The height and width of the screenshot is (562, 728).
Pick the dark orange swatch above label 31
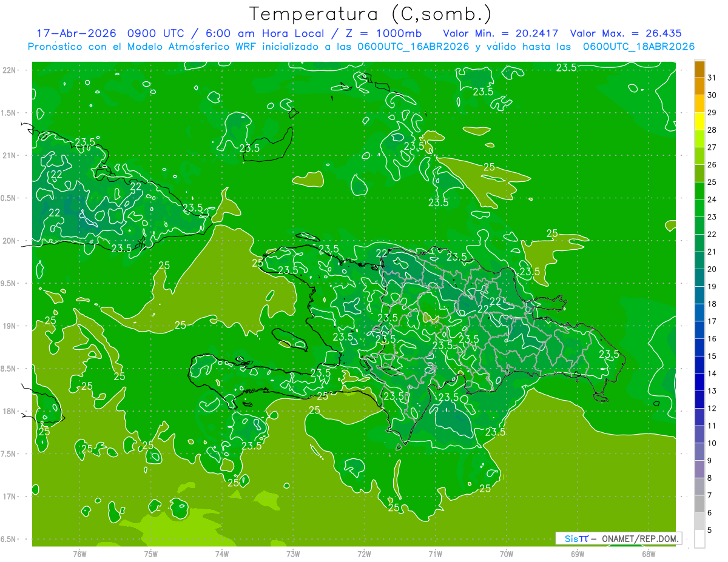[699, 69]
